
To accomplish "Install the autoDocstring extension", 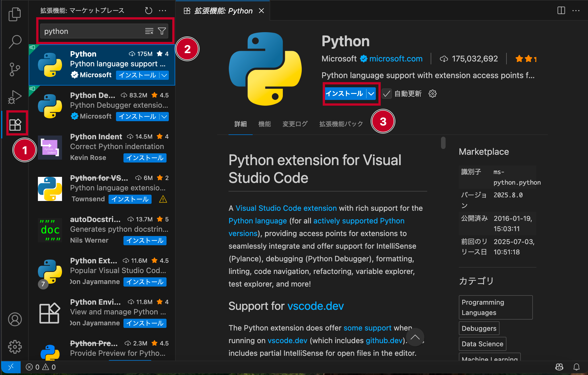I will pos(145,241).
